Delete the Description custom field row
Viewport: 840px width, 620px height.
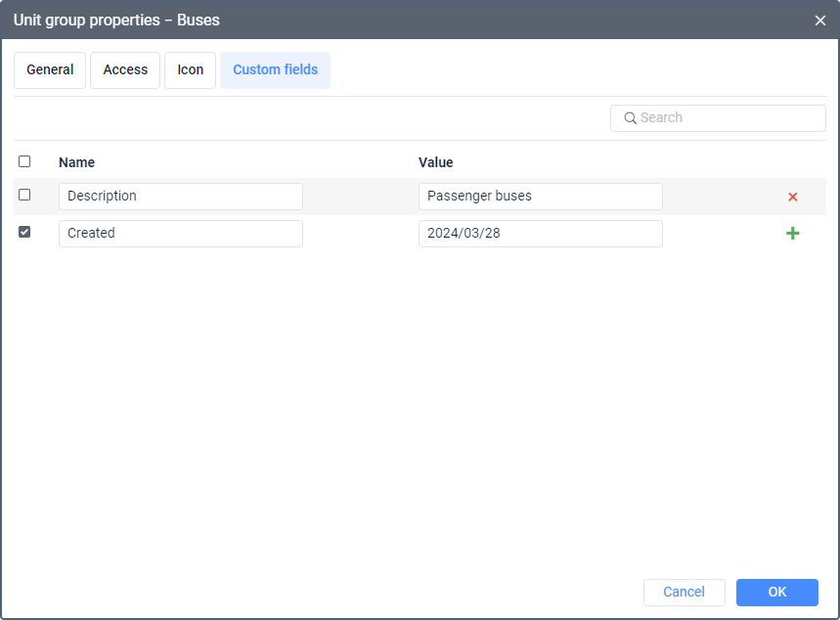coord(792,197)
